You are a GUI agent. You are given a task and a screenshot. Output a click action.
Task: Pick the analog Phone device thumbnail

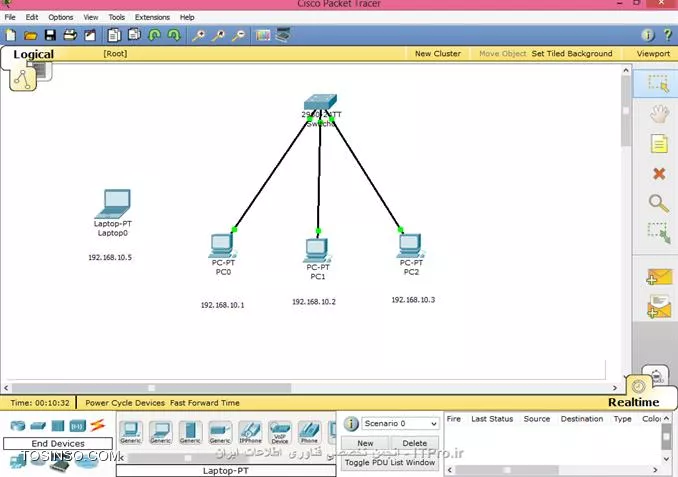tap(310, 432)
